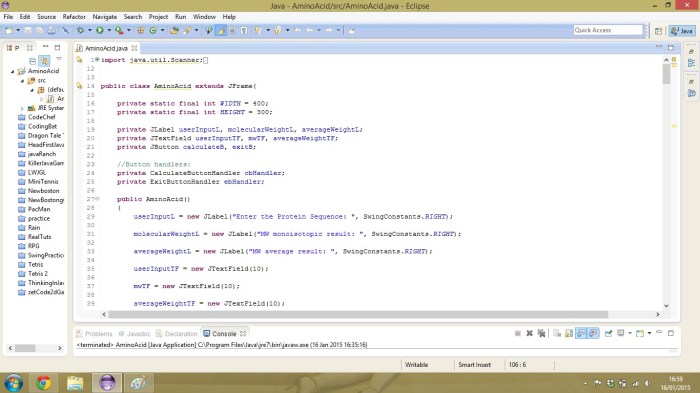
Task: Open the File menu
Action: (x=8, y=17)
